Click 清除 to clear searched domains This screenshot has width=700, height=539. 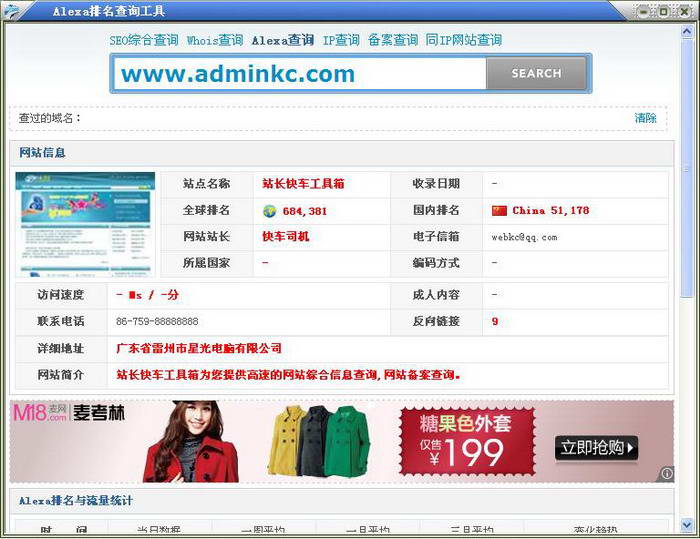[646, 118]
